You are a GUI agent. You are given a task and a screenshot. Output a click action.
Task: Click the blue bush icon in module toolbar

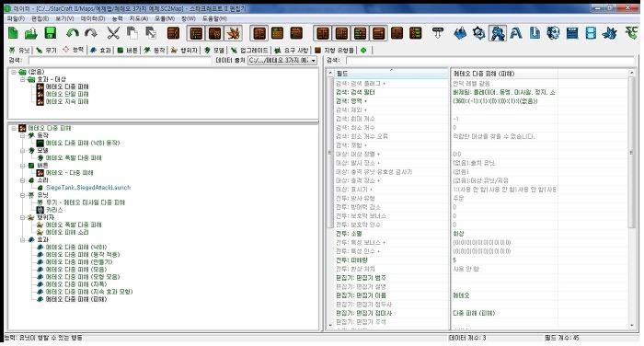click(610, 33)
